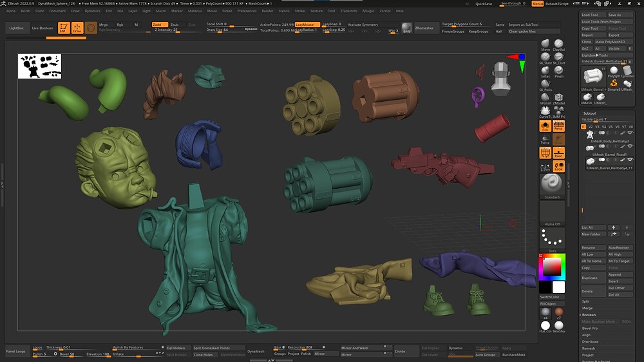Toggle Zadd mode
This screenshot has width=644, height=362.
(x=160, y=24)
